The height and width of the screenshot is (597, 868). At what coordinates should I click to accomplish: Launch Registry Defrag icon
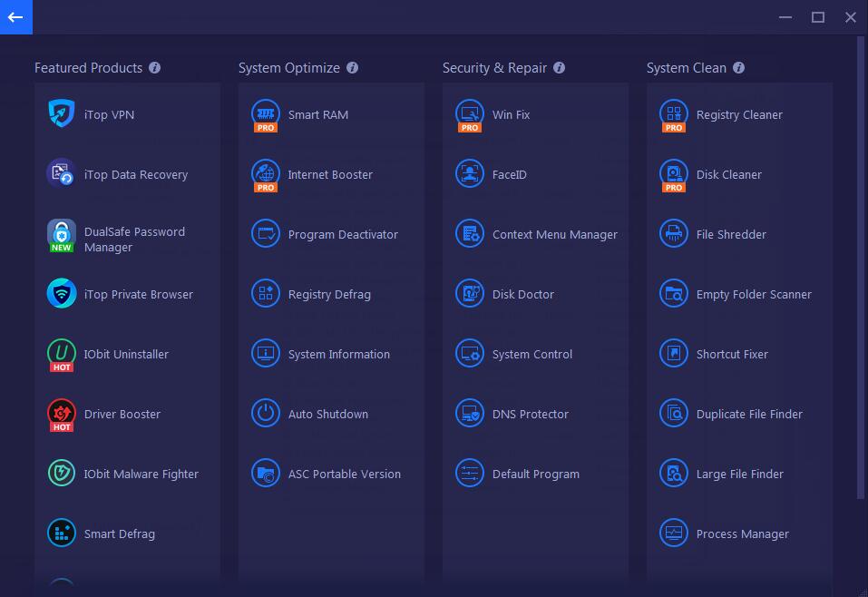coord(266,294)
